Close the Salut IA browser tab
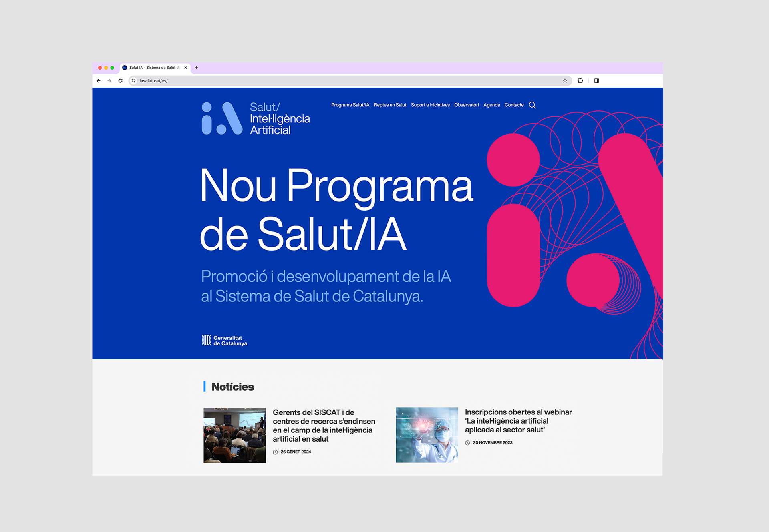The width and height of the screenshot is (769, 532). coord(185,68)
